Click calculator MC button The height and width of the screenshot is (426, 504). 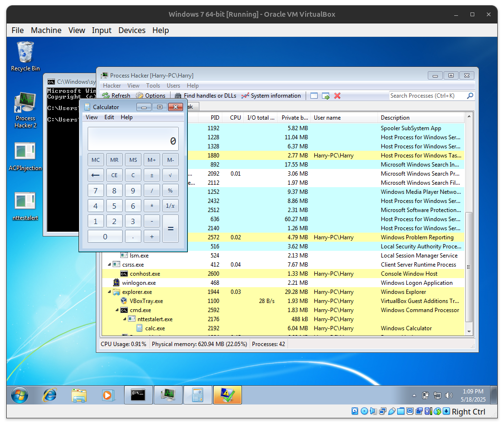tap(95, 160)
